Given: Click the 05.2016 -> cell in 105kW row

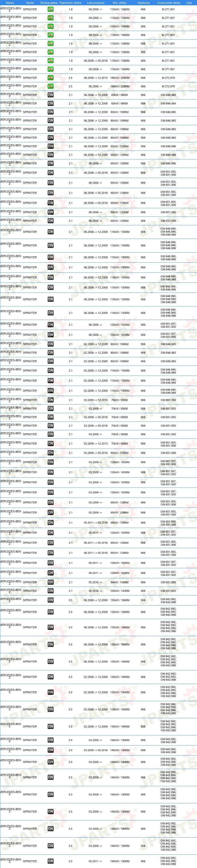Looking at the screenshot, I should [x=95, y=591].
